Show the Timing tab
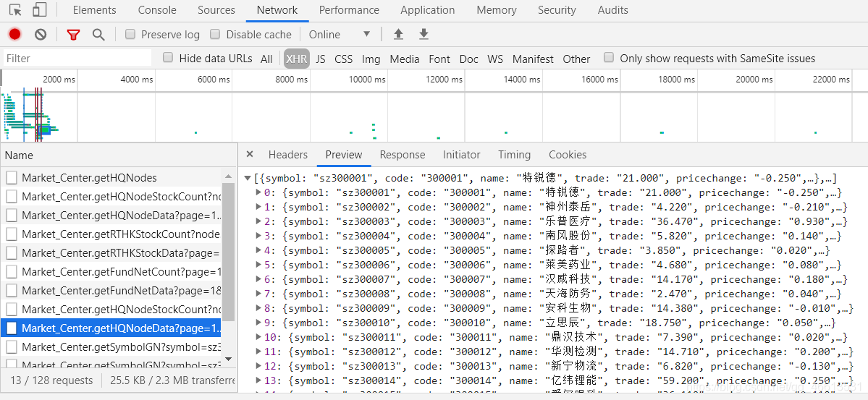868x400 pixels. point(514,155)
